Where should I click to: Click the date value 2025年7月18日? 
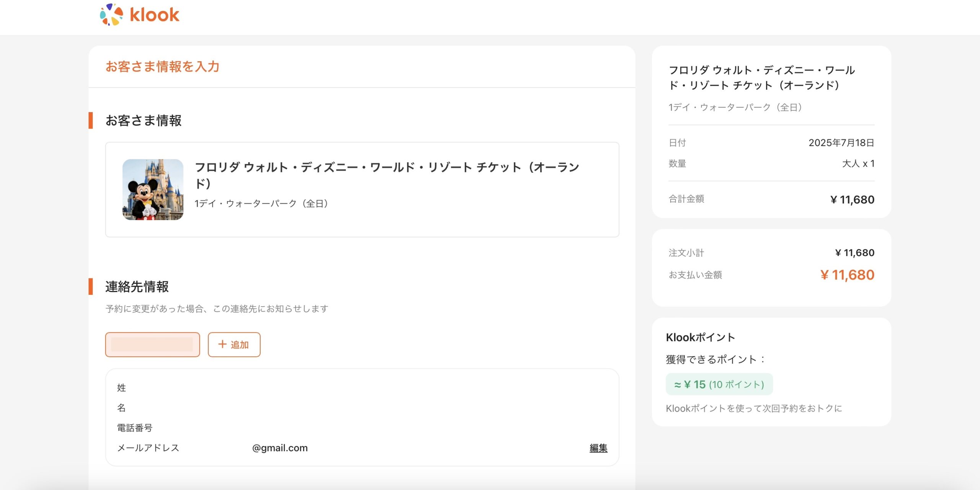coord(841,143)
